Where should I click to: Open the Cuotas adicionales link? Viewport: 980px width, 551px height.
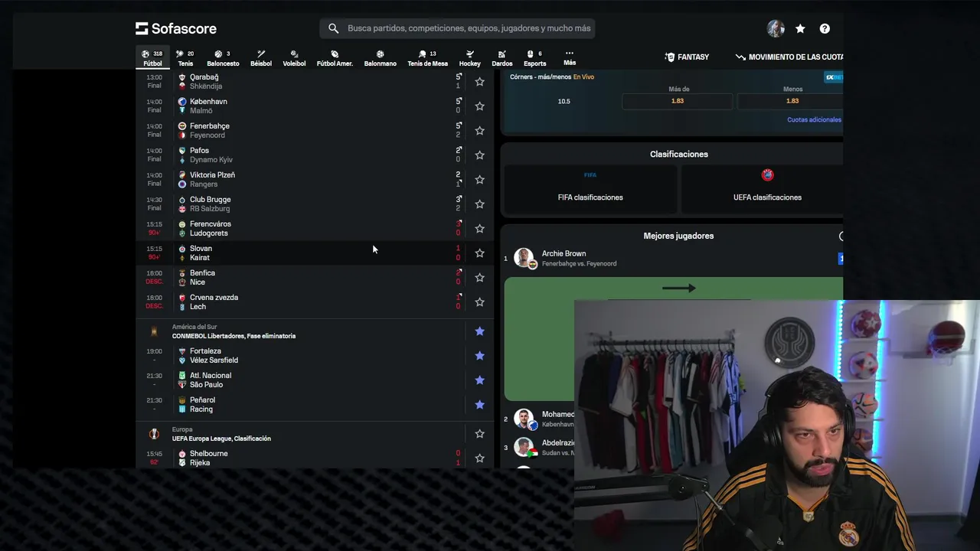[814, 119]
